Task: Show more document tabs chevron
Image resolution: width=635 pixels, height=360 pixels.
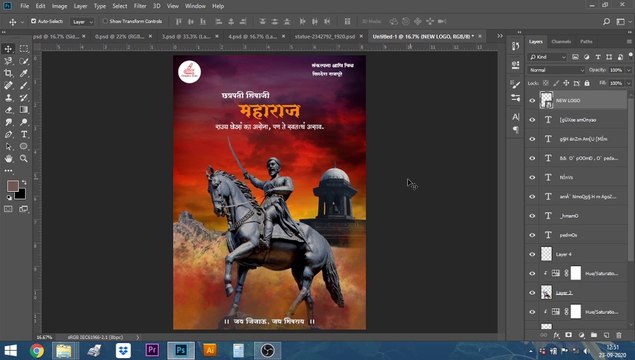Action: [x=500, y=36]
